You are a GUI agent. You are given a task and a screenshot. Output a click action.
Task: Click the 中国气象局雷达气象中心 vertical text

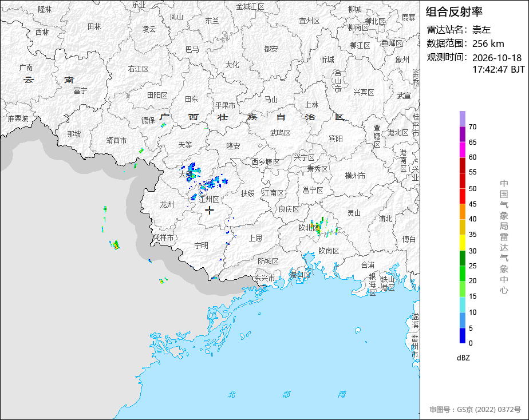(x=504, y=237)
